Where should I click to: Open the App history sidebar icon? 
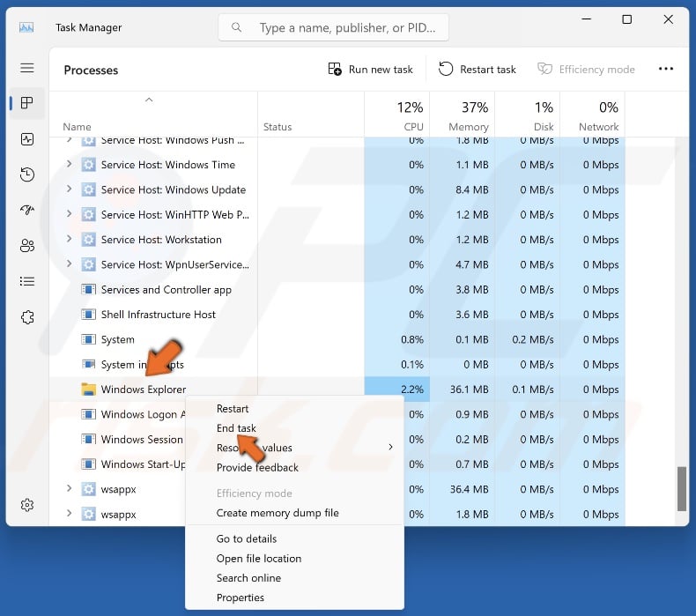pos(27,174)
